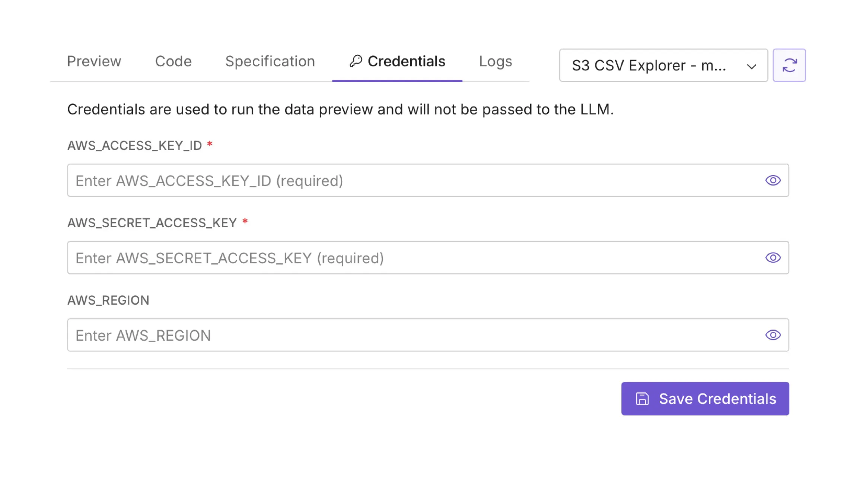Image resolution: width=860 pixels, height=504 pixels.
Task: View the Logs tab
Action: [495, 61]
